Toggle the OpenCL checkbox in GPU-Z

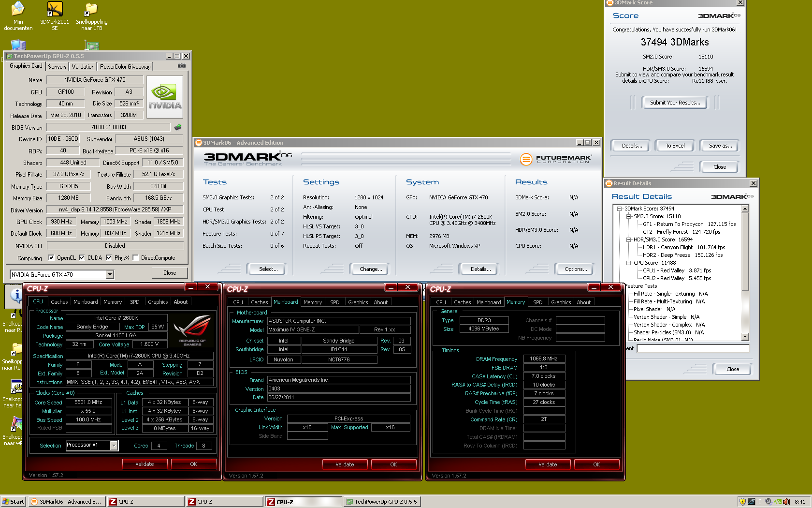click(51, 258)
